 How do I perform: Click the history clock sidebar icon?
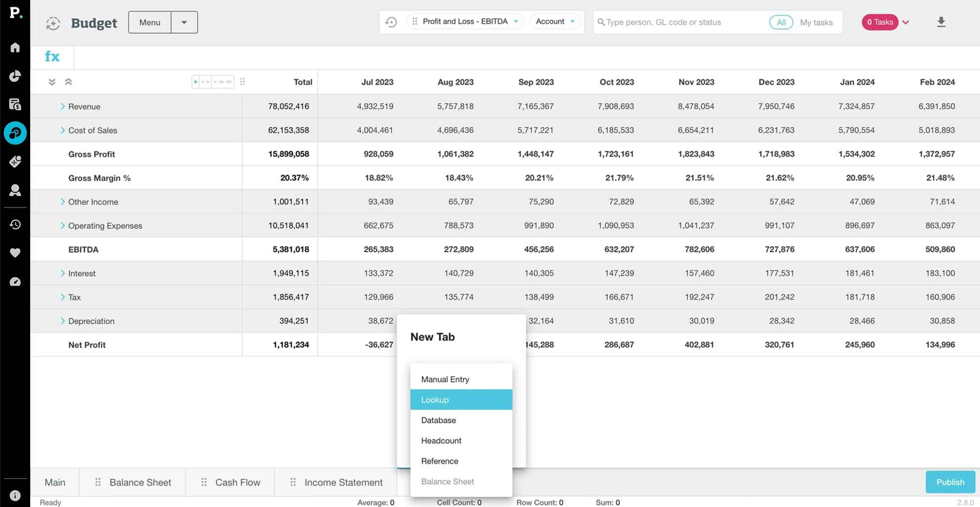coord(15,224)
